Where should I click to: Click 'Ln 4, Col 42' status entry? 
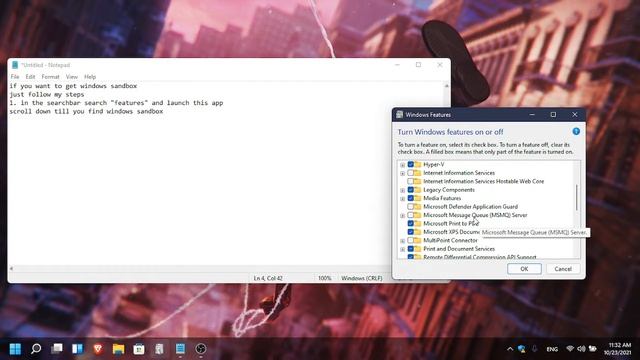268,278
